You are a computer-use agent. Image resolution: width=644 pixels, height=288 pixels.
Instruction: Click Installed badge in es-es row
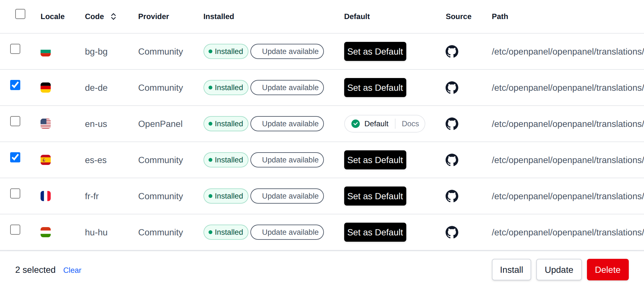(x=226, y=160)
